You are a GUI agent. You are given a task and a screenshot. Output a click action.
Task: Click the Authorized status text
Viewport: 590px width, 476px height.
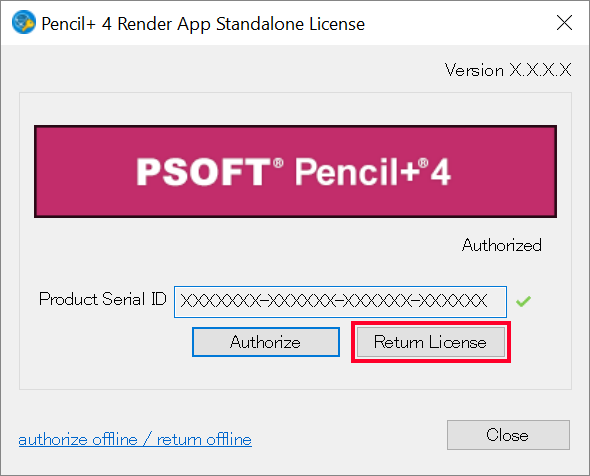tap(502, 245)
